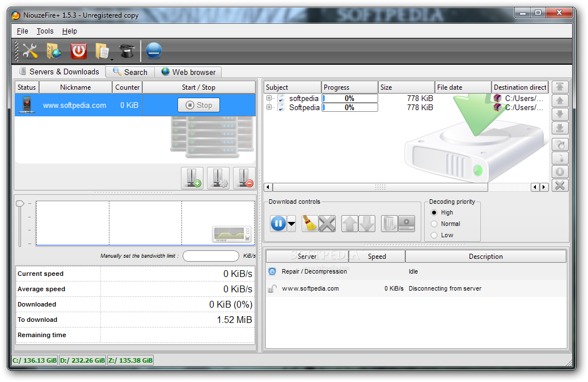Click the add server icon with green plus

[x=193, y=178]
